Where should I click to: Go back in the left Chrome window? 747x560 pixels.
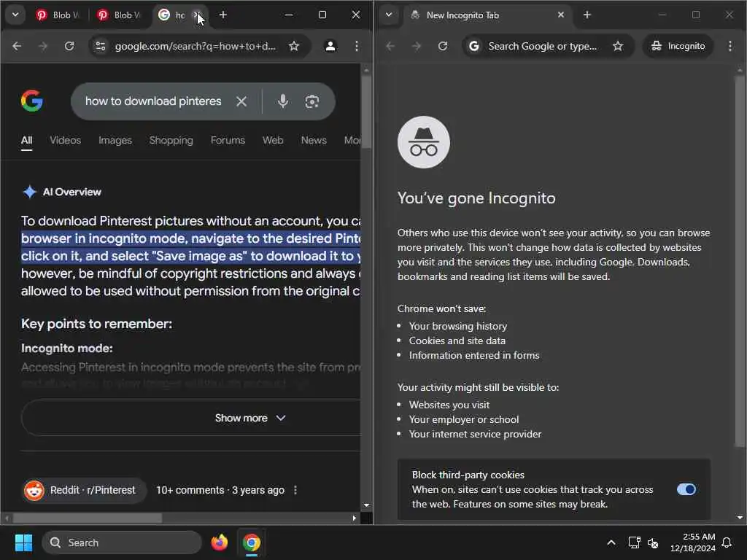point(17,46)
